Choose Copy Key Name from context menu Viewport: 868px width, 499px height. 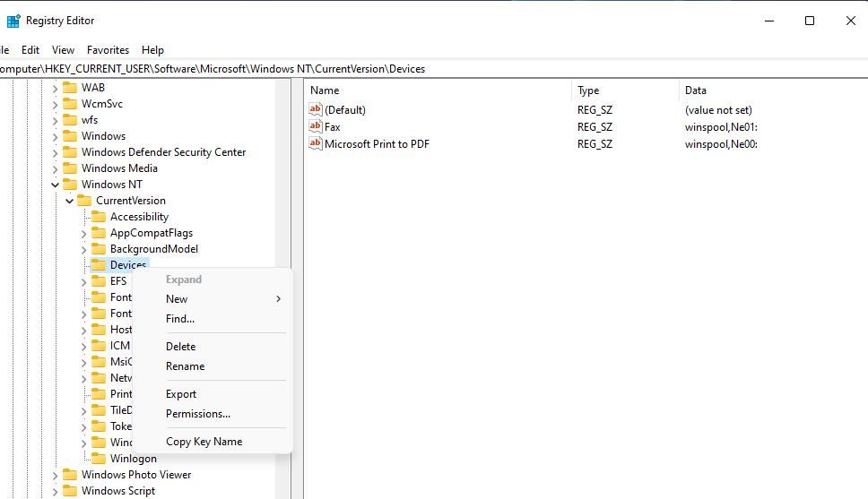[x=212, y=442]
